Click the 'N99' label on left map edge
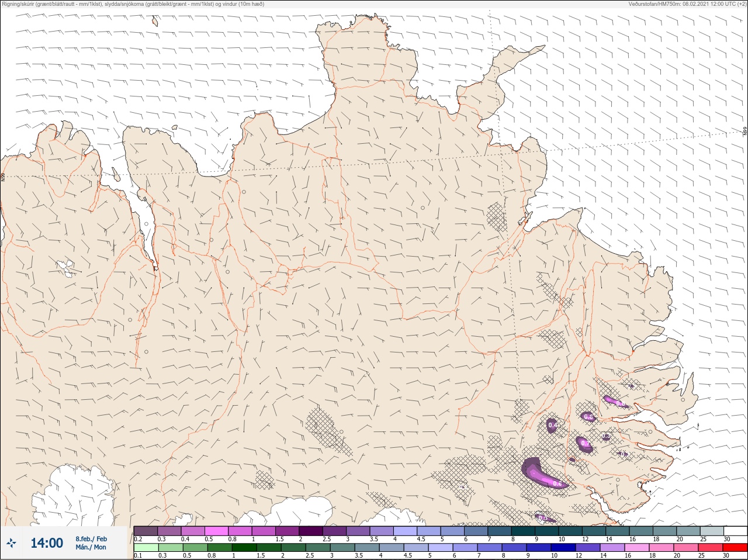This screenshot has height=560, width=748. click(3, 176)
